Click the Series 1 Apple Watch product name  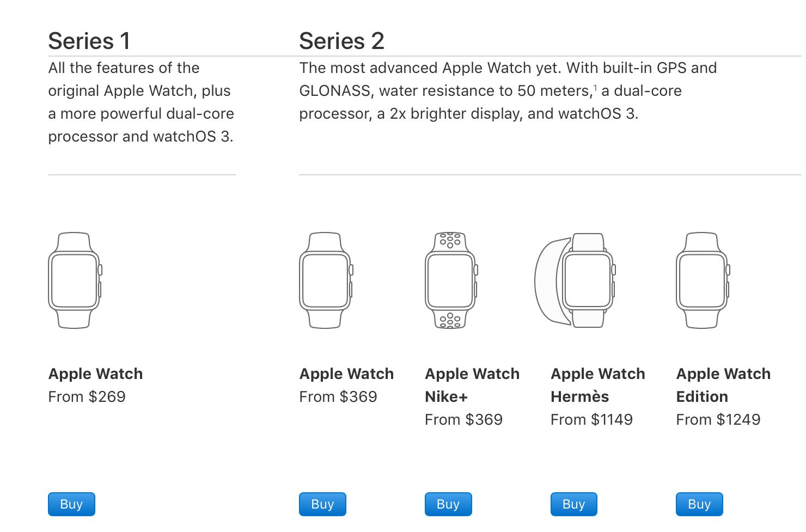point(95,374)
